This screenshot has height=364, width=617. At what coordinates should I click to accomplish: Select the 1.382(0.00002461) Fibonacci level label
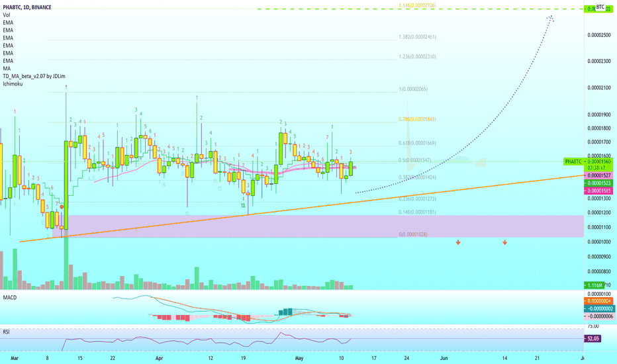pyautogui.click(x=417, y=37)
